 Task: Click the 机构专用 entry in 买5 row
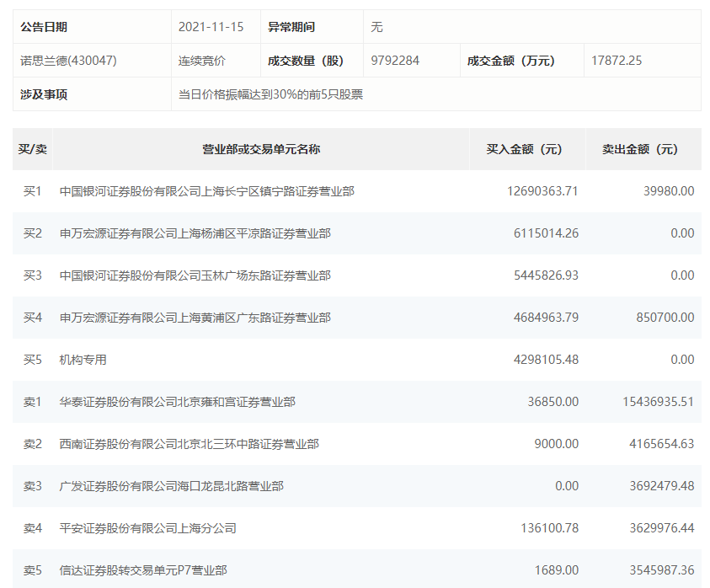tap(83, 360)
